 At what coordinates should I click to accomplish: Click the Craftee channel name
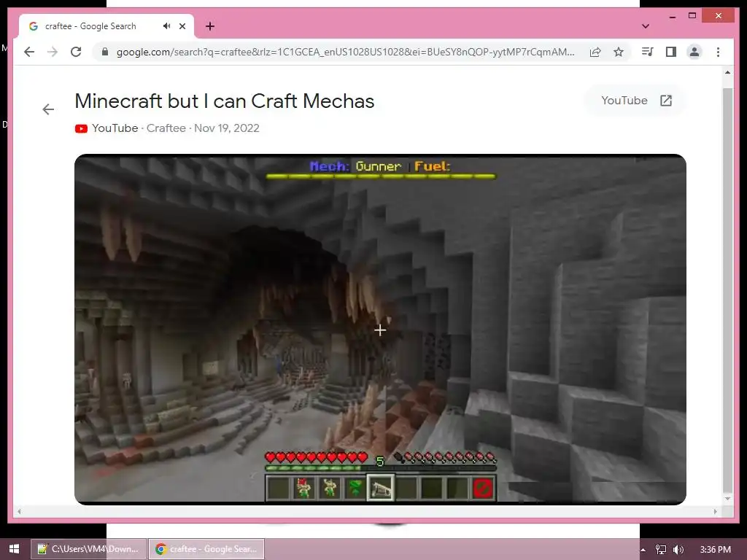pyautogui.click(x=166, y=128)
